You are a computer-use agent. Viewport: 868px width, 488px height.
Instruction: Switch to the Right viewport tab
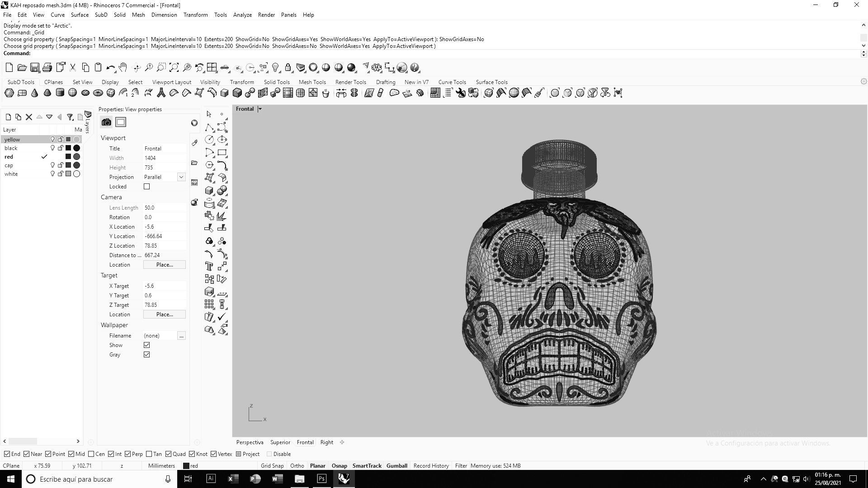click(x=326, y=442)
